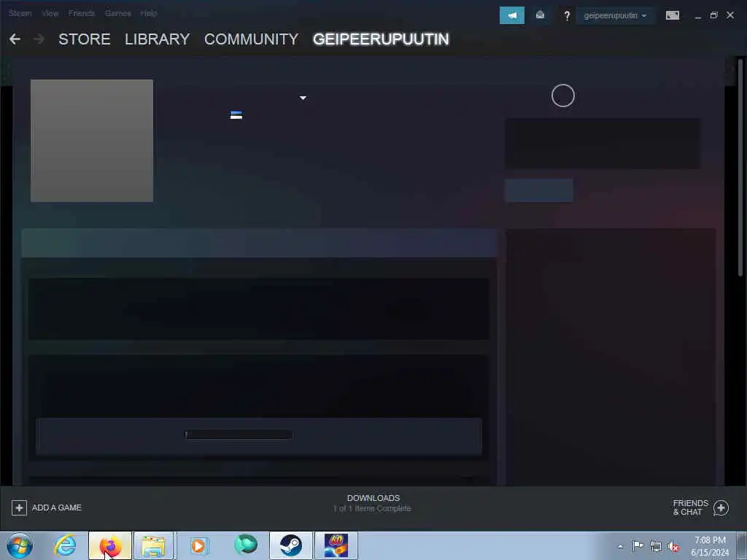Click ADD A GAME label
This screenshot has width=747, height=560.
click(57, 507)
